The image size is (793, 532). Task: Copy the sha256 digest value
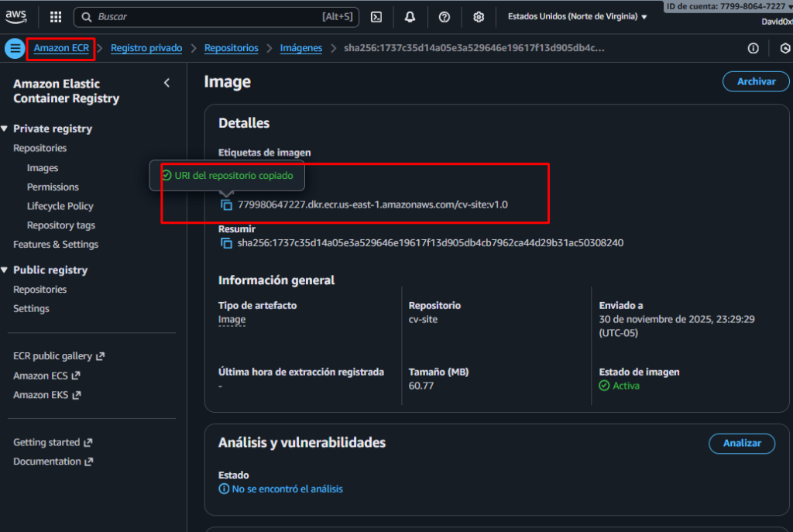[x=226, y=243]
